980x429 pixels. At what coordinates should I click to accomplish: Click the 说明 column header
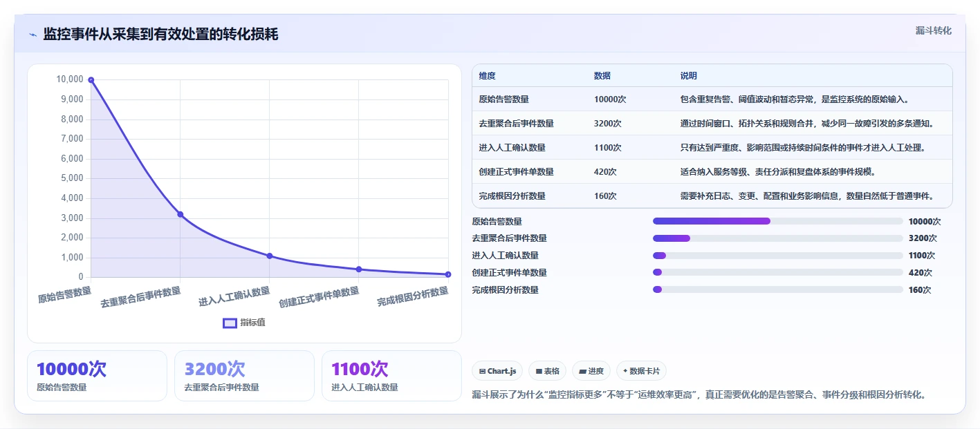[x=689, y=76]
